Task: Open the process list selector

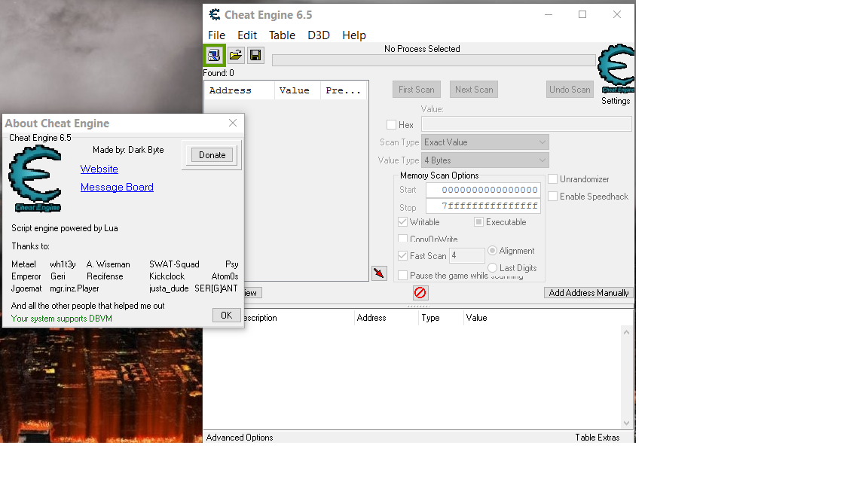Action: (x=214, y=55)
